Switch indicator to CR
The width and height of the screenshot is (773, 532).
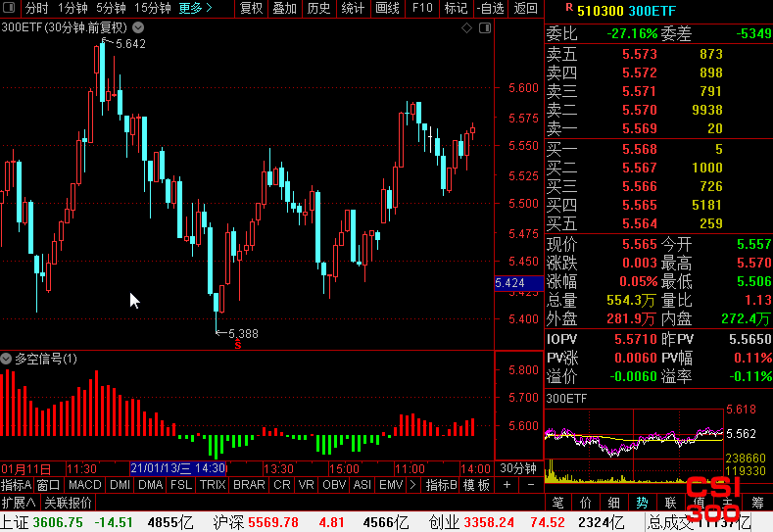[282, 485]
